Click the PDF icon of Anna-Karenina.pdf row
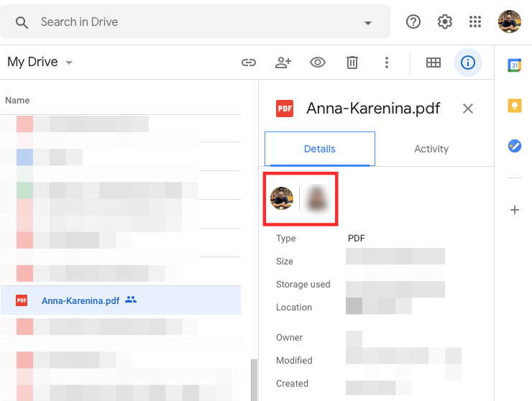Screen dimensions: 532x401 tap(22, 300)
